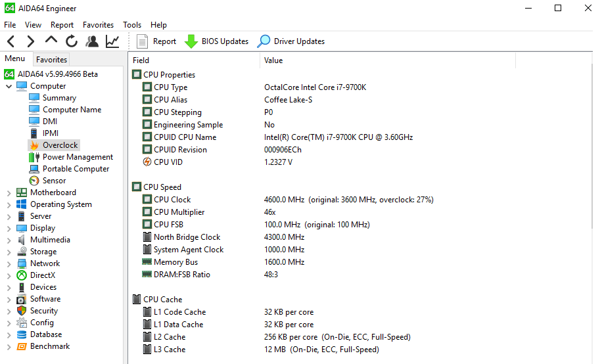This screenshot has width=602, height=364.
Task: Select the Config gear icon
Action: tap(22, 323)
